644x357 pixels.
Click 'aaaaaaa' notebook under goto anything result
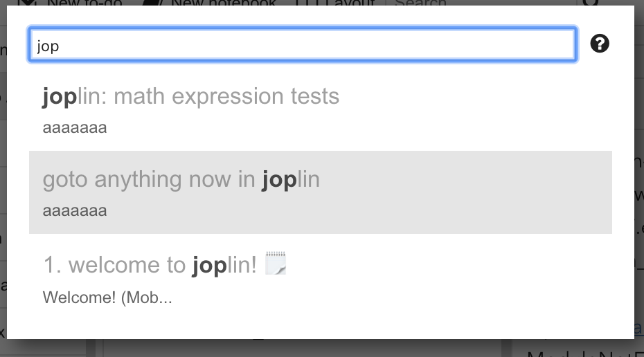point(75,210)
